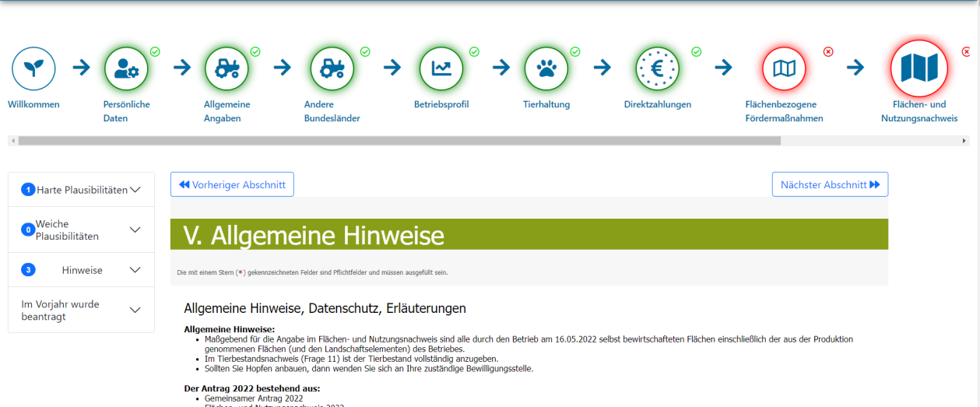Viewport: 980px width, 407px height.
Task: Expand Harte Plausibilitäten section
Action: pos(82,190)
